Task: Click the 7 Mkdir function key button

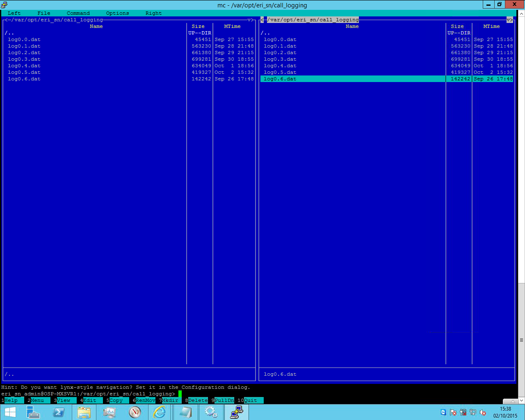Action: point(170,400)
